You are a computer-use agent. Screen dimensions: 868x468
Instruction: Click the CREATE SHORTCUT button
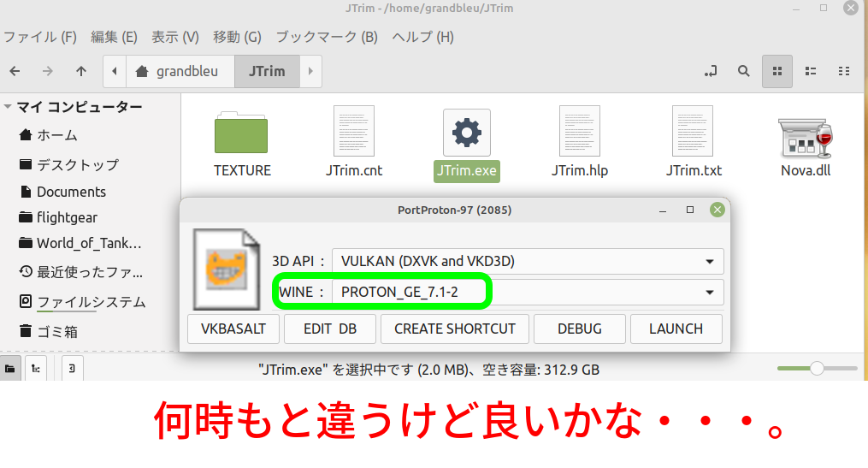click(x=454, y=329)
